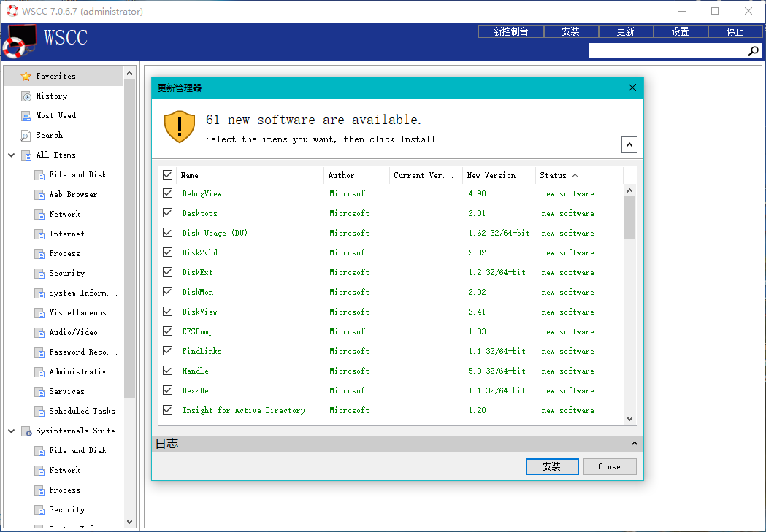The width and height of the screenshot is (766, 532).
Task: Click the Password Reco... category icon
Action: 39,352
